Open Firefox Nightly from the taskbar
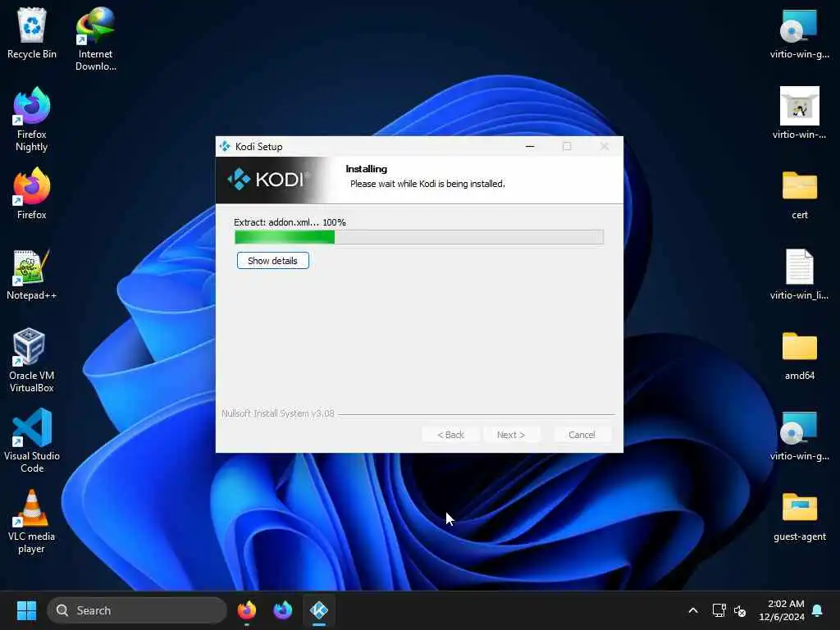840x630 pixels. point(282,610)
